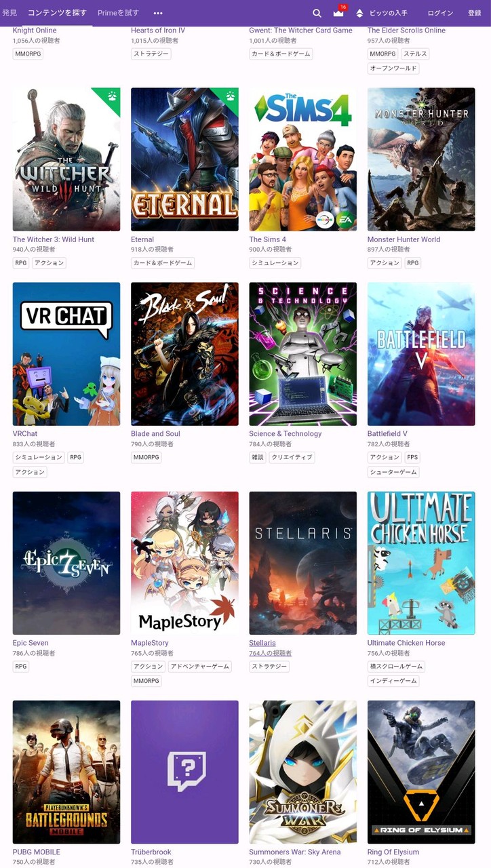Viewport: 491px width, 868px height.
Task: Open the Stellaris game title link
Action: [x=262, y=643]
